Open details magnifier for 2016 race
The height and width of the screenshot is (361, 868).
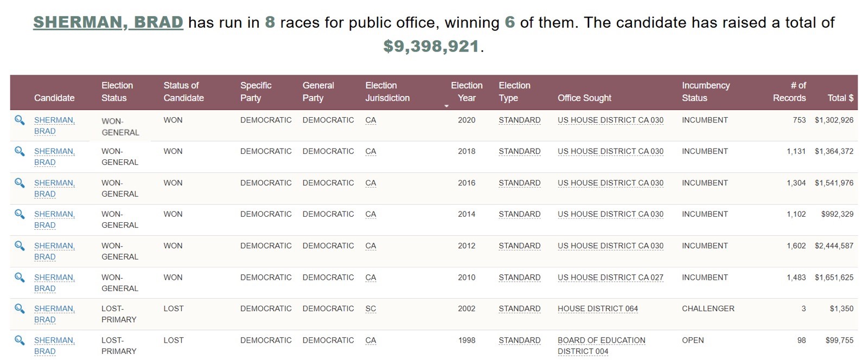tap(20, 183)
